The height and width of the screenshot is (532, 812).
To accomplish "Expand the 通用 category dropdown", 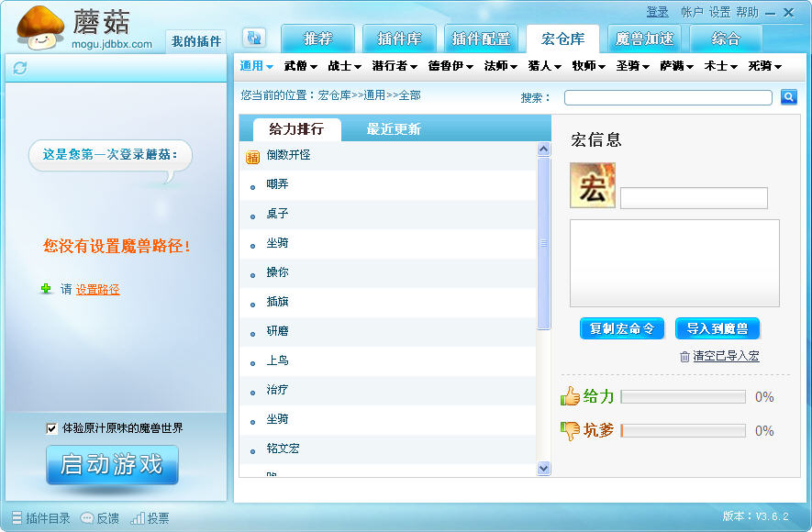I will (257, 66).
